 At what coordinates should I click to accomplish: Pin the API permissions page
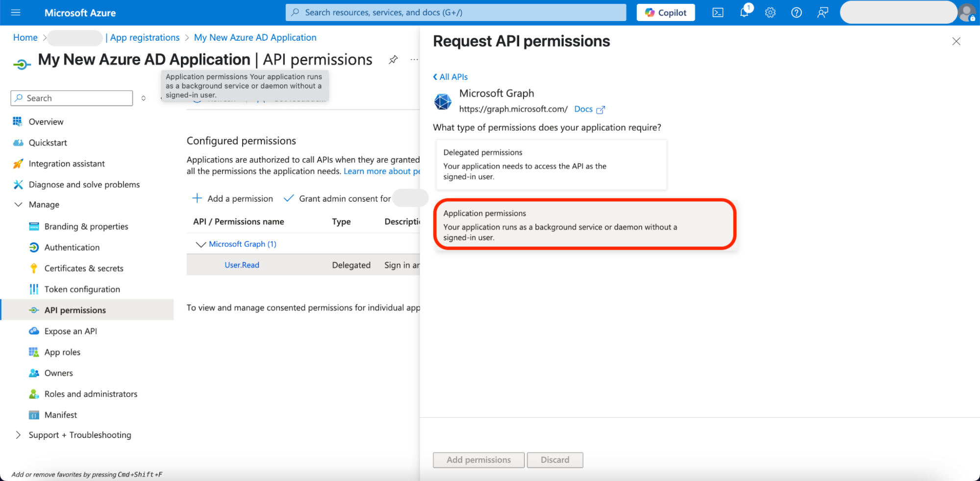coord(393,60)
